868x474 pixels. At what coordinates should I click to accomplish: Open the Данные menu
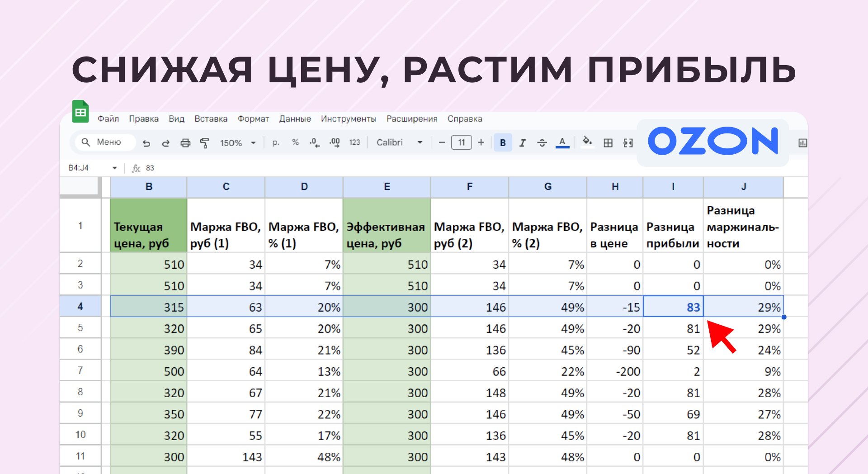coord(295,118)
